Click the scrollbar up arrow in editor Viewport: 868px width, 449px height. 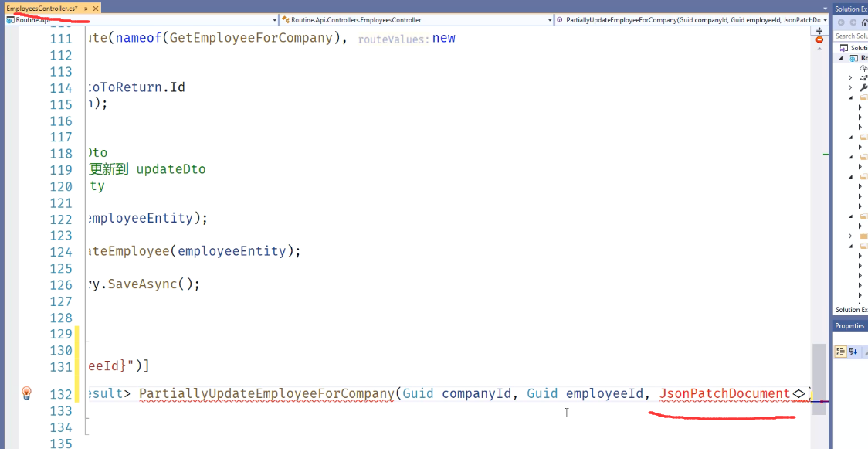[820, 49]
